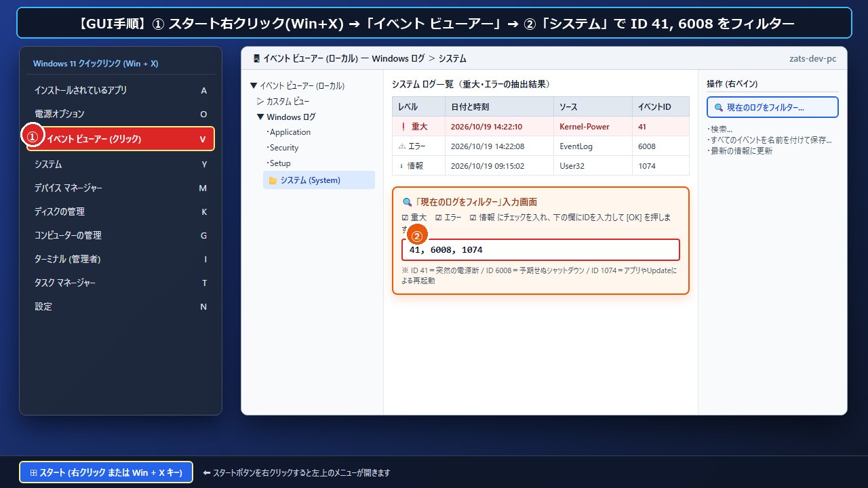Select システム (System) log in the tree
Viewport: 868px width, 488px height.
click(x=319, y=180)
